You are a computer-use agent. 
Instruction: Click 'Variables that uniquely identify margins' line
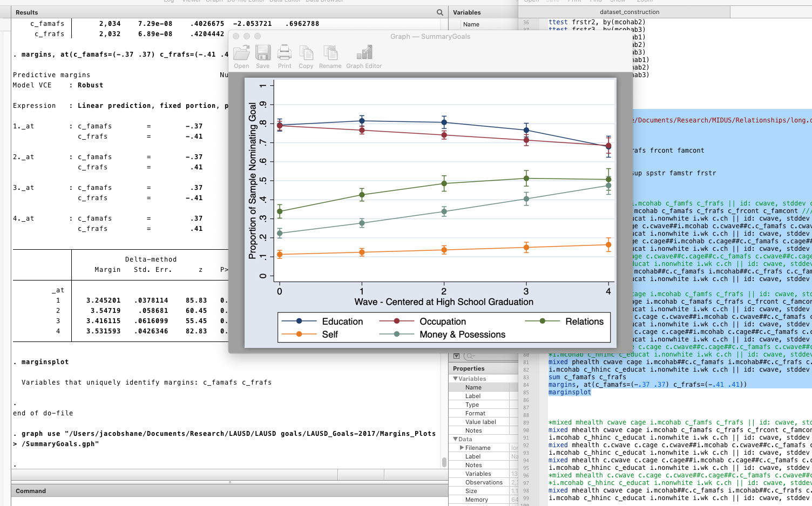(x=146, y=382)
